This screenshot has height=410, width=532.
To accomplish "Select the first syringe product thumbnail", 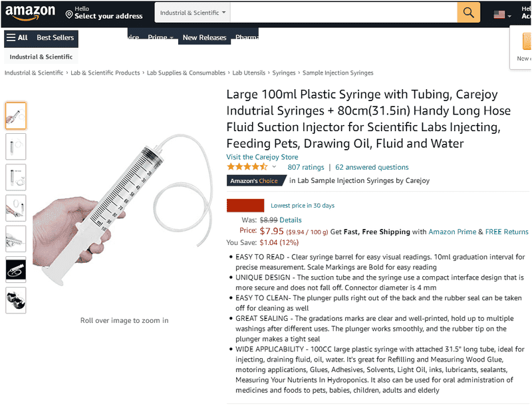I will [x=15, y=116].
